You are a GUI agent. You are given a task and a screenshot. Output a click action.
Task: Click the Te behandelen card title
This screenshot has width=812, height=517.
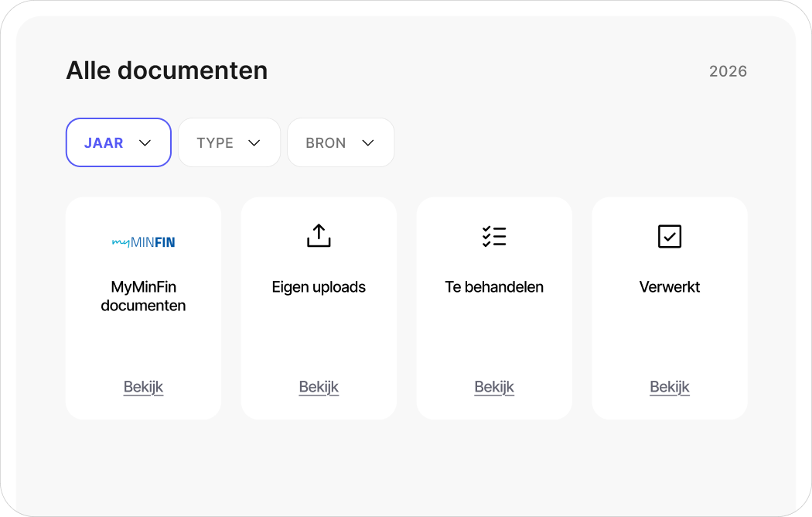[x=494, y=287]
